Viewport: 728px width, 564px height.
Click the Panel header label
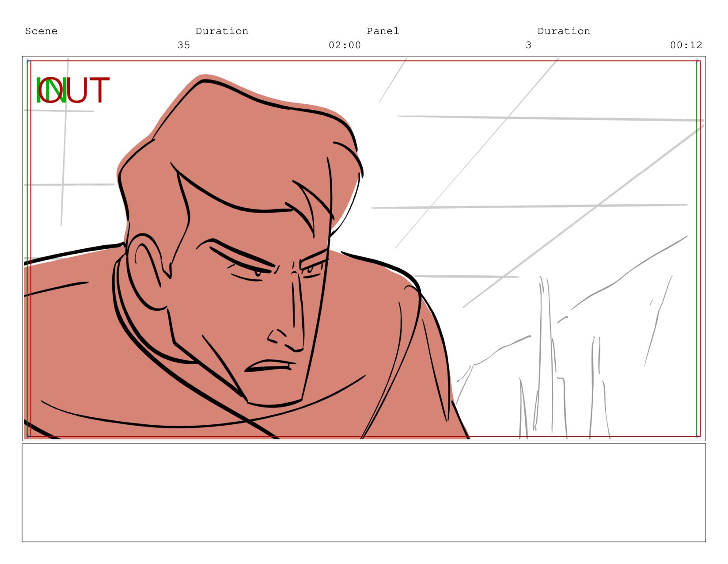pos(383,31)
